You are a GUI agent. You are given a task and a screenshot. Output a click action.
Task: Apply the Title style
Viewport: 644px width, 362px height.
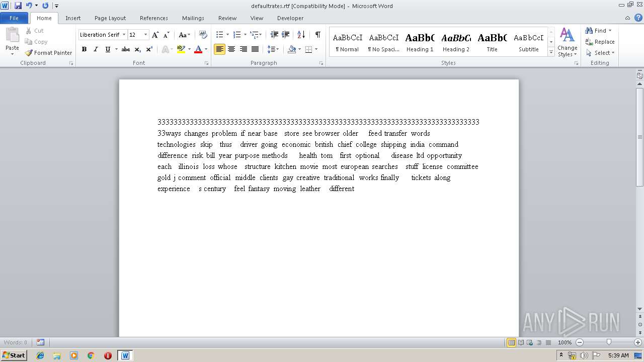492,42
